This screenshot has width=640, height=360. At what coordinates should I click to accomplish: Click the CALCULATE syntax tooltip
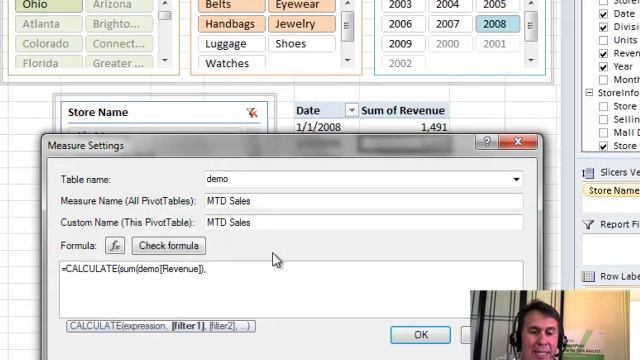click(x=161, y=326)
